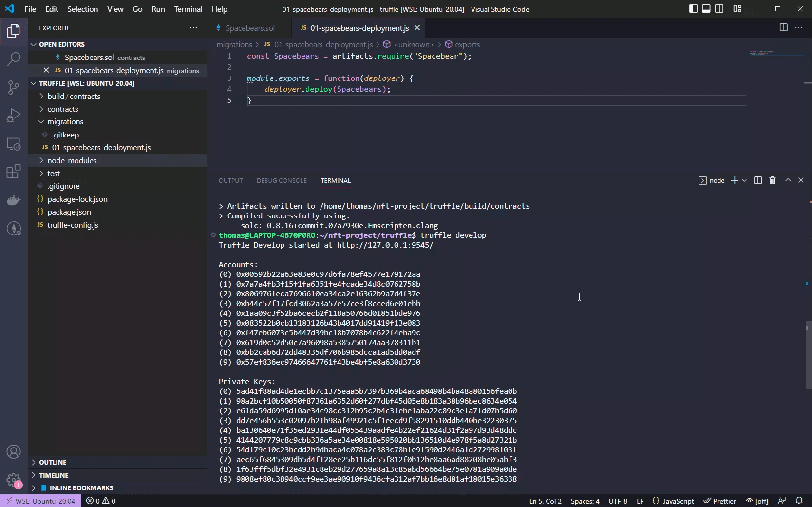This screenshot has width=812, height=507.
Task: Click the exports breadcrumb item
Action: 467,44
